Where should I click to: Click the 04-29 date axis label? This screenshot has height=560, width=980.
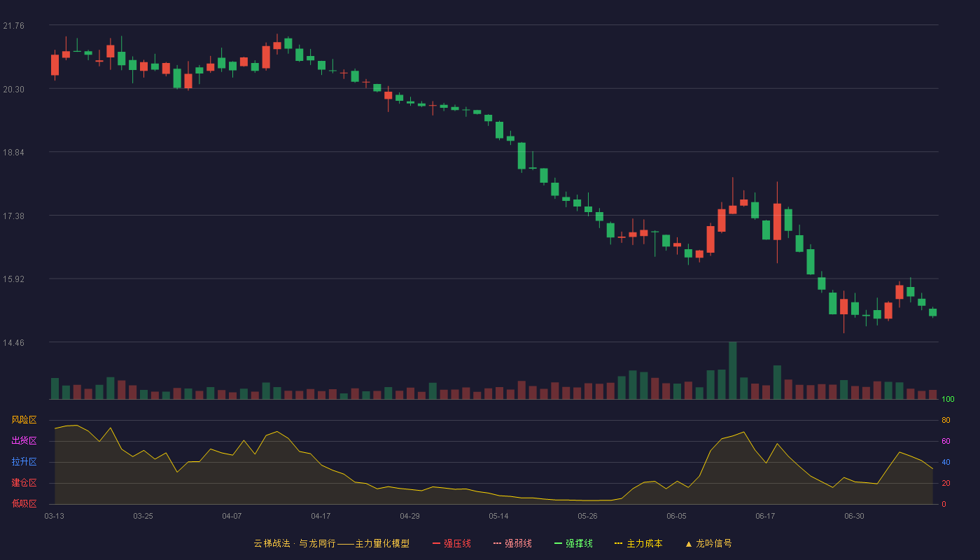(x=409, y=516)
